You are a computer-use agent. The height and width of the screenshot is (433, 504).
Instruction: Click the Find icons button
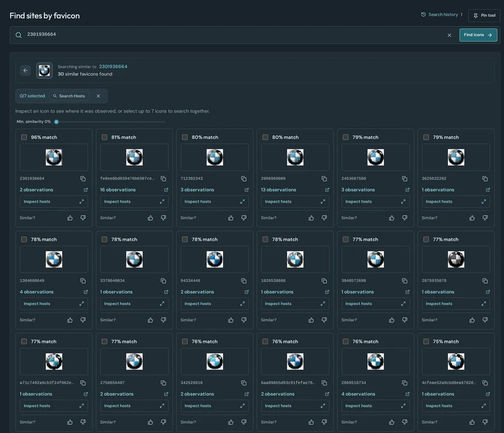478,35
